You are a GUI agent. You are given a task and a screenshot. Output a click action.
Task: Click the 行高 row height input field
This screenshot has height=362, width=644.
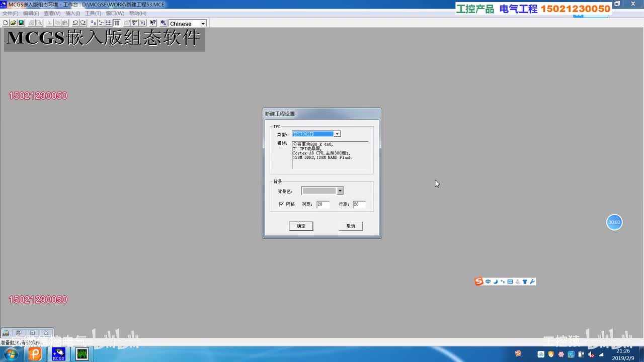click(359, 204)
